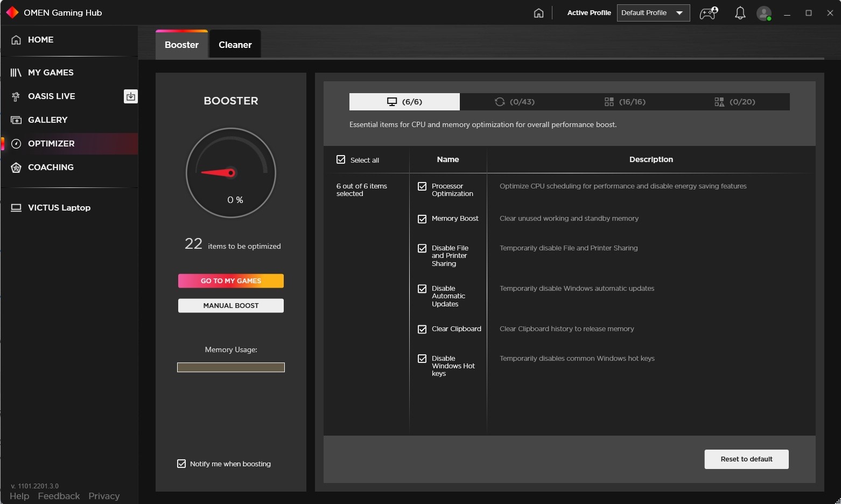
Task: Click the Oasis Live download icon
Action: (x=130, y=96)
